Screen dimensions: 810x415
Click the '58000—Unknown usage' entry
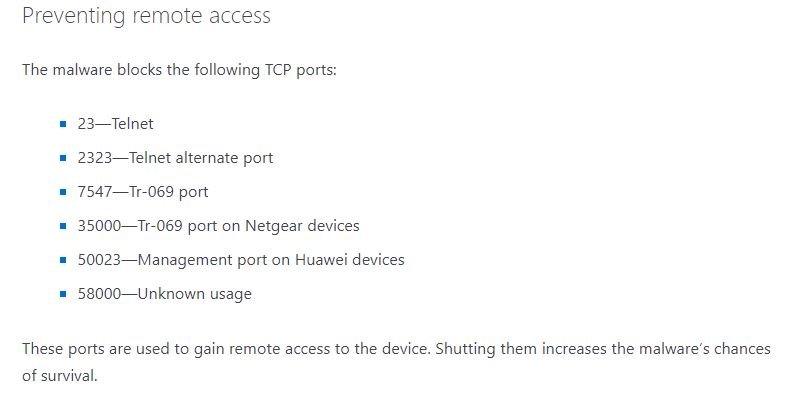164,294
